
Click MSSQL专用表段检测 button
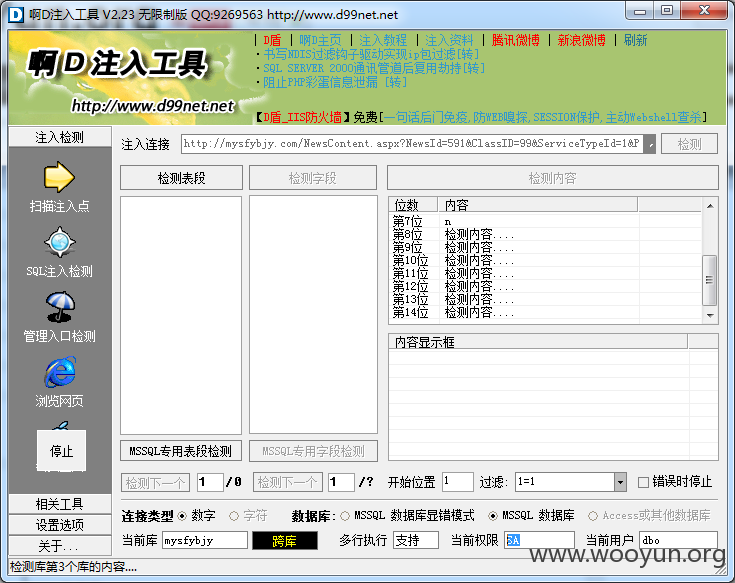tap(181, 451)
